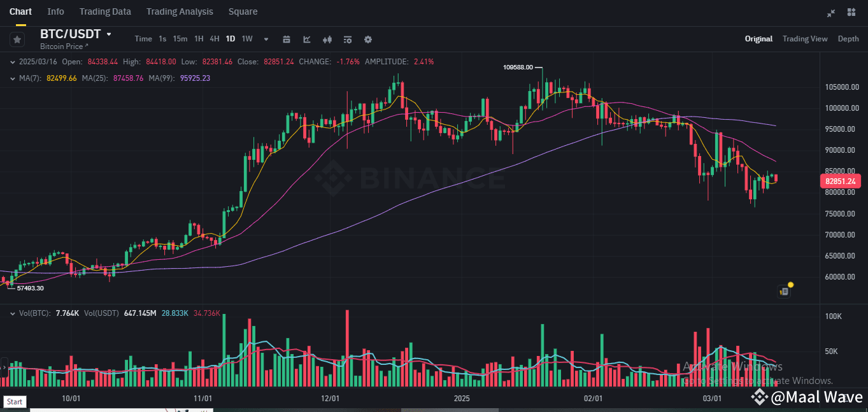Open the Square tab
The image size is (868, 412).
tap(243, 11)
